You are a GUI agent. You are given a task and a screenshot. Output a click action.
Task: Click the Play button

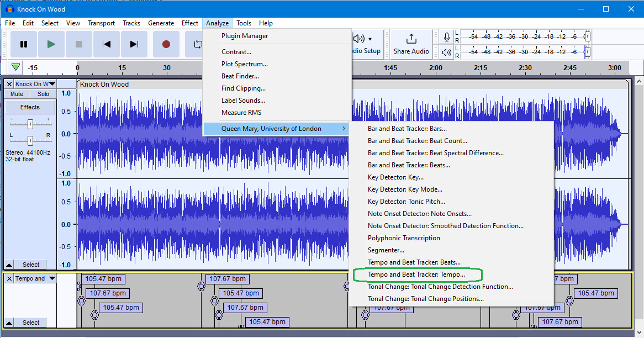(51, 44)
